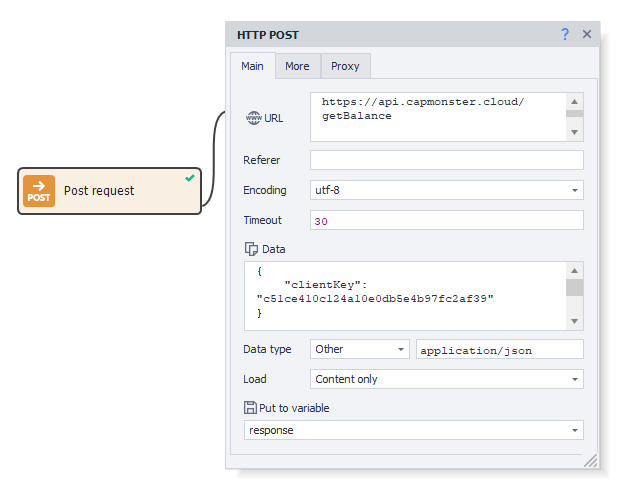Open the Proxy tab

345,66
